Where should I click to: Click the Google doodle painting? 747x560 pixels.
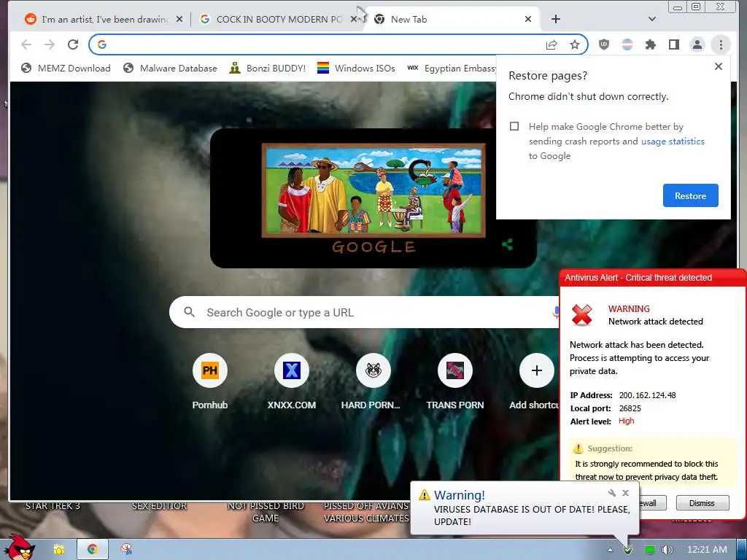click(373, 190)
